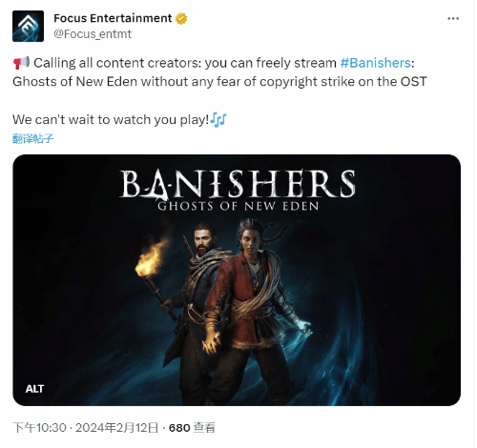Click the 下午10:30 post timestamp
The height and width of the screenshot is (448, 477).
pos(39,428)
